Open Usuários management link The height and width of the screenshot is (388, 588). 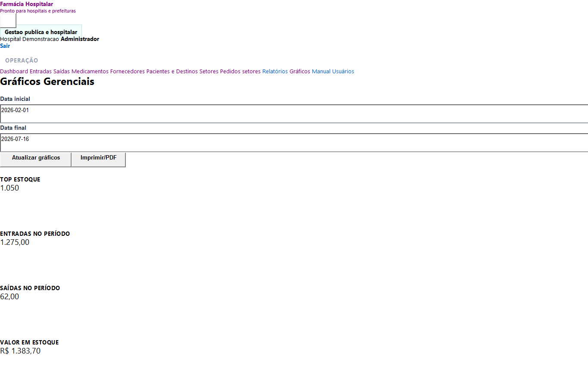343,72
